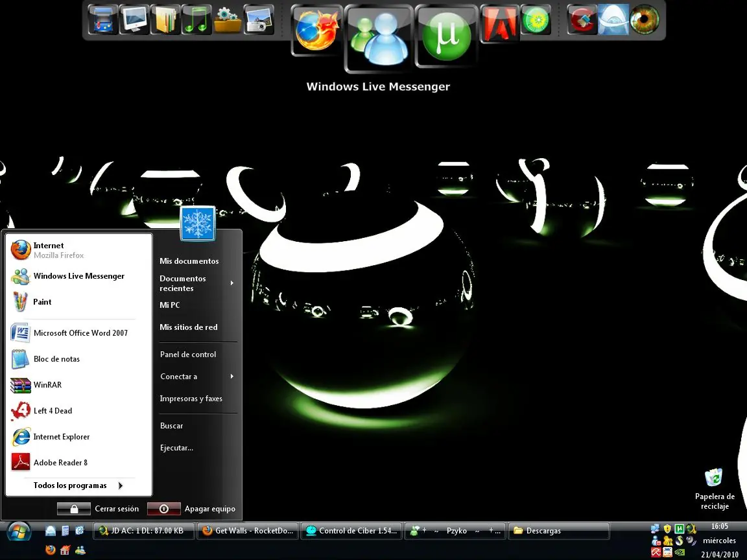
Task: Open the NVIDIA icon in system tray
Action: pos(680,552)
